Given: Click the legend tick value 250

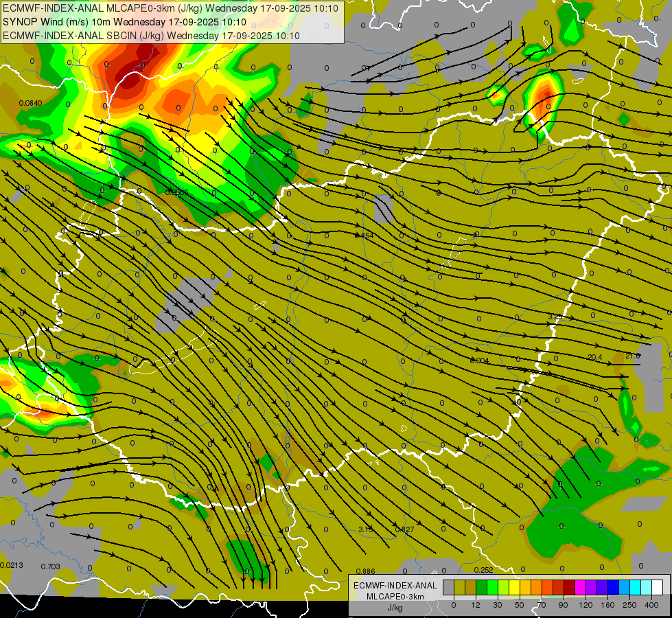Looking at the screenshot, I should (x=629, y=605).
